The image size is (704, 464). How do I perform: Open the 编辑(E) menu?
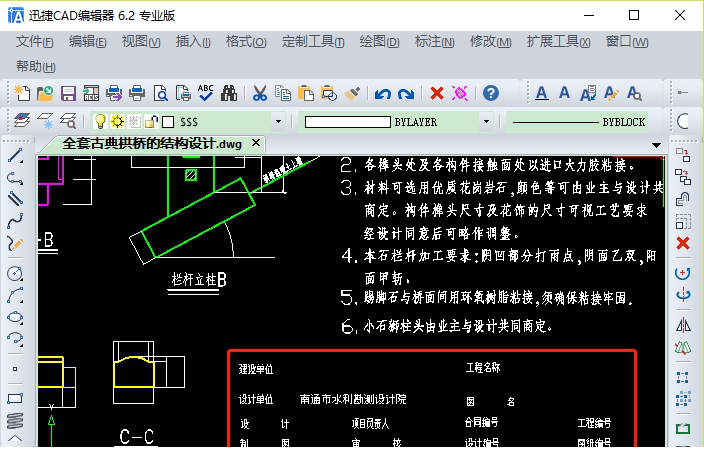tap(88, 42)
